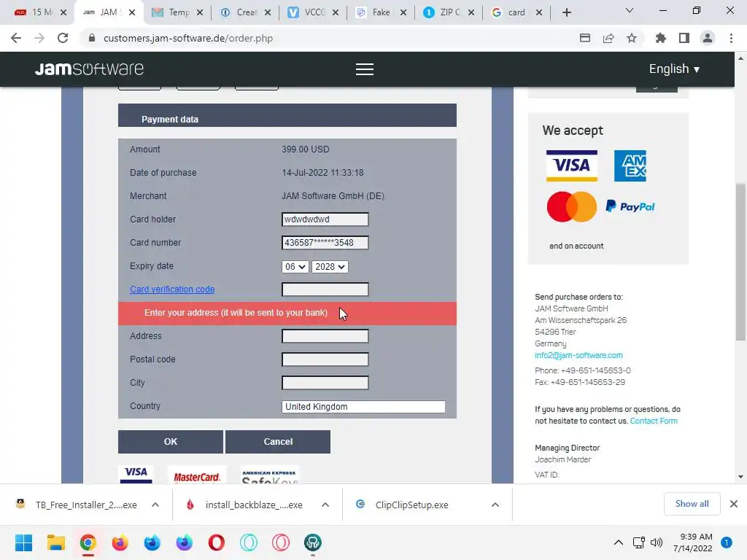747x560 pixels.
Task: Show all downloads
Action: click(692, 504)
